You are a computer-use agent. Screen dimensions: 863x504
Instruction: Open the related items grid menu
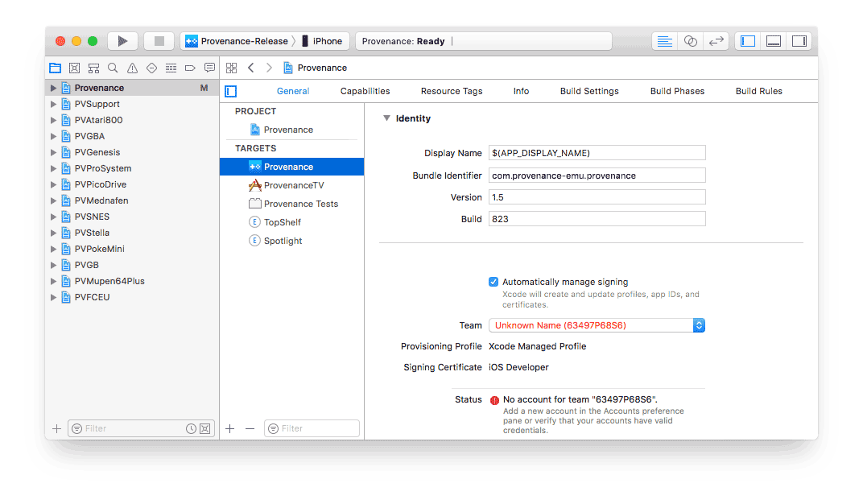pos(232,68)
